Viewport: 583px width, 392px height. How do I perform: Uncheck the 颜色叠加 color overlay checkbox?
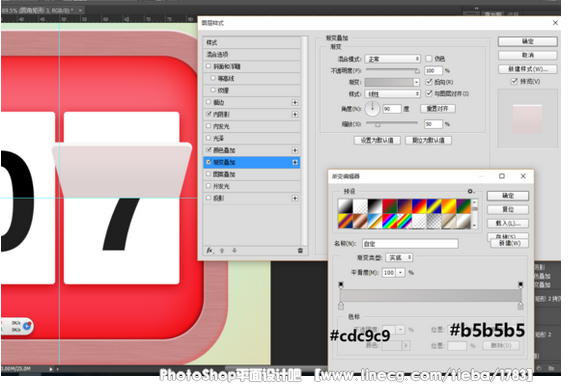pyautogui.click(x=209, y=150)
